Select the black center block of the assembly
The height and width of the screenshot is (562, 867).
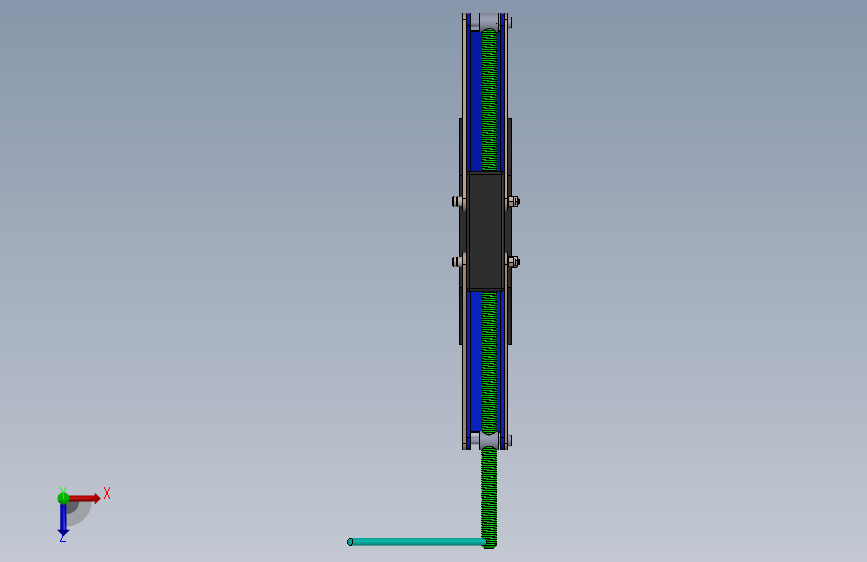pyautogui.click(x=485, y=231)
